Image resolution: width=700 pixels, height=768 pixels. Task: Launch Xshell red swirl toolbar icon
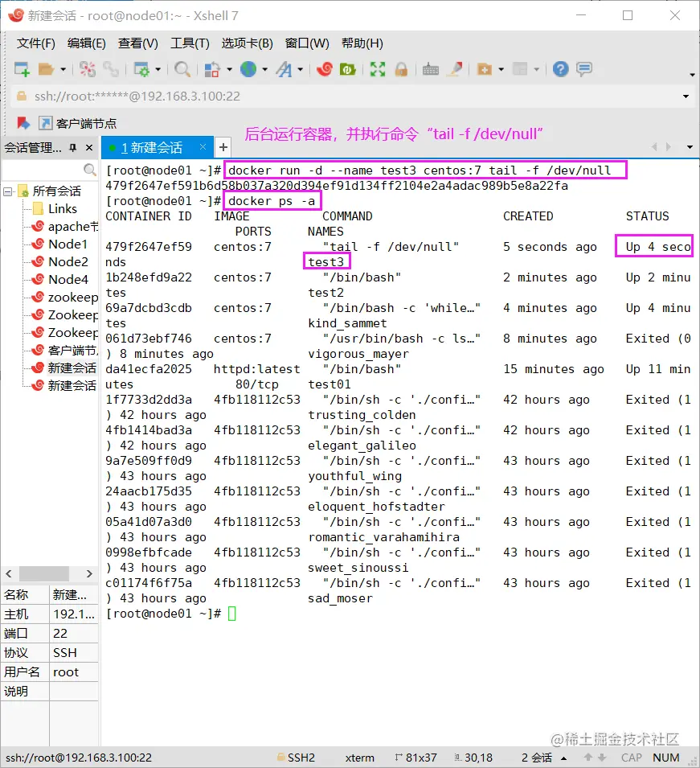coord(324,69)
